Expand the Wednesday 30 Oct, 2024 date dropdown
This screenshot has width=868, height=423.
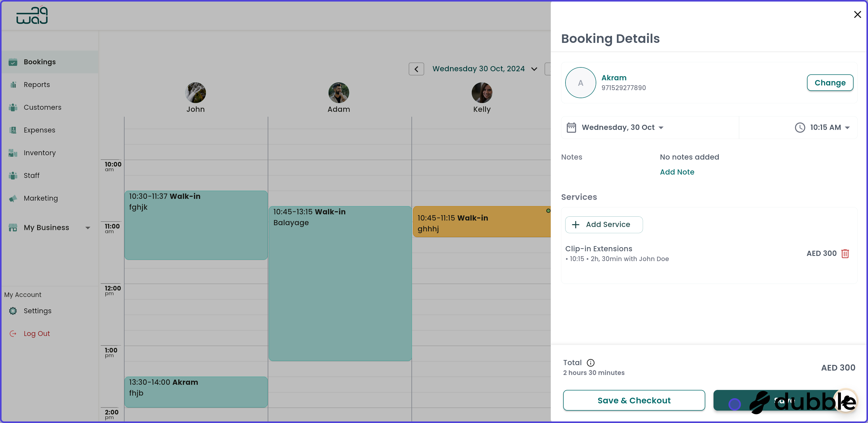pyautogui.click(x=534, y=69)
